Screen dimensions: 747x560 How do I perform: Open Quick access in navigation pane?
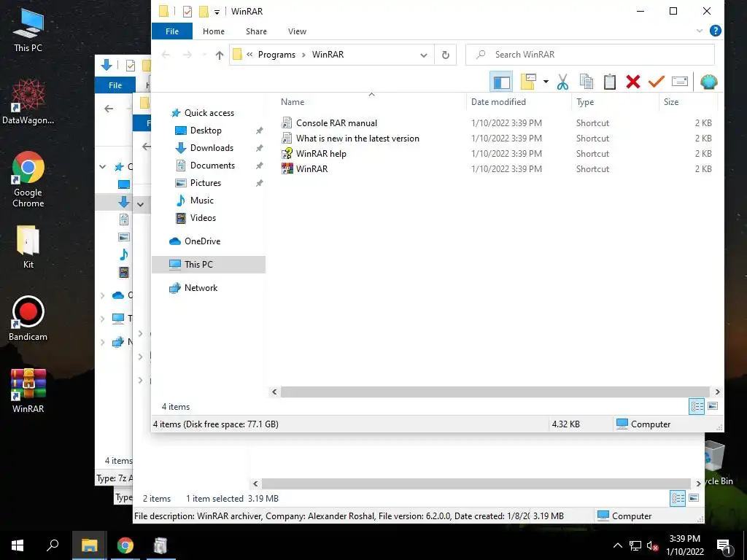coord(209,113)
